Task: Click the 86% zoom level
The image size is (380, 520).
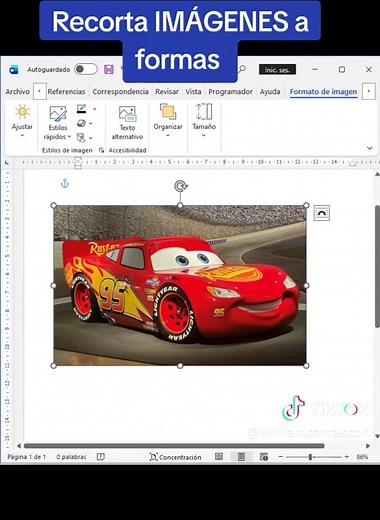Action: click(x=362, y=457)
